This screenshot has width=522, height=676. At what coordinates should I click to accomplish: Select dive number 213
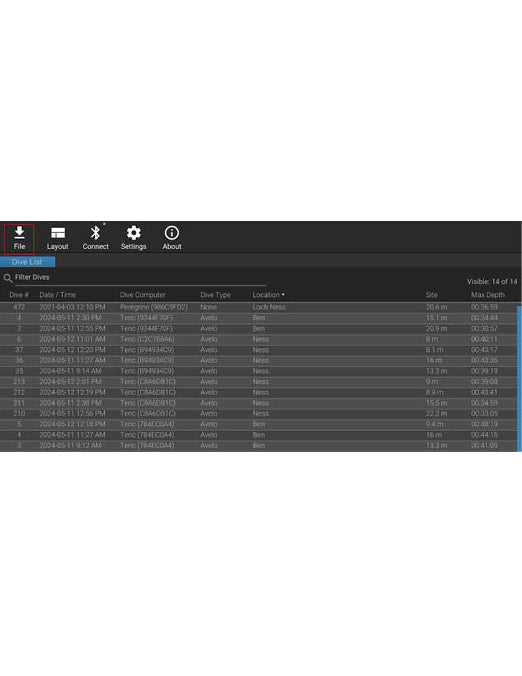[19, 382]
